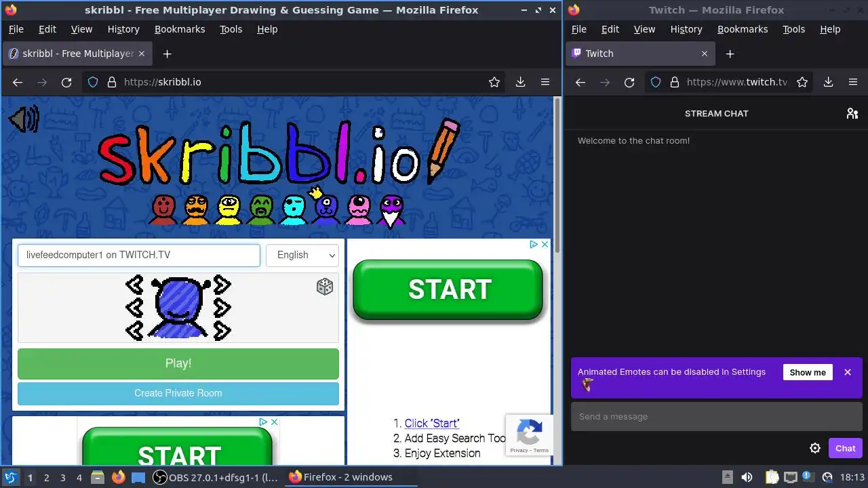The image size is (868, 488).
Task: Click the reCAPTCHA badge
Action: [x=529, y=434]
